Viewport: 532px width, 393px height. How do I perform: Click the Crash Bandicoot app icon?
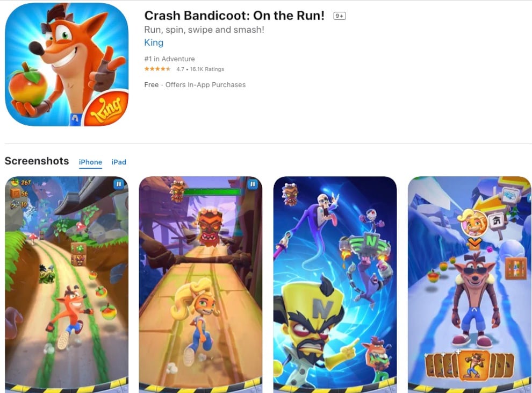tap(67, 64)
